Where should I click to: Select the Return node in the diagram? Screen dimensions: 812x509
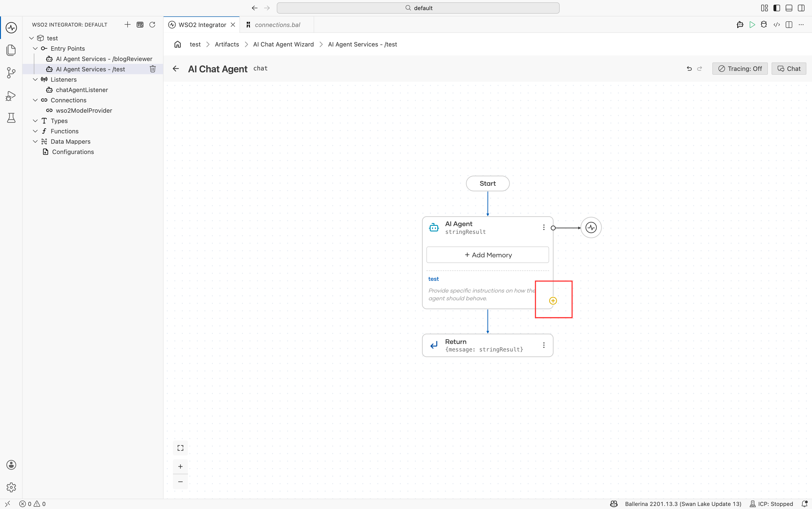[x=488, y=345]
